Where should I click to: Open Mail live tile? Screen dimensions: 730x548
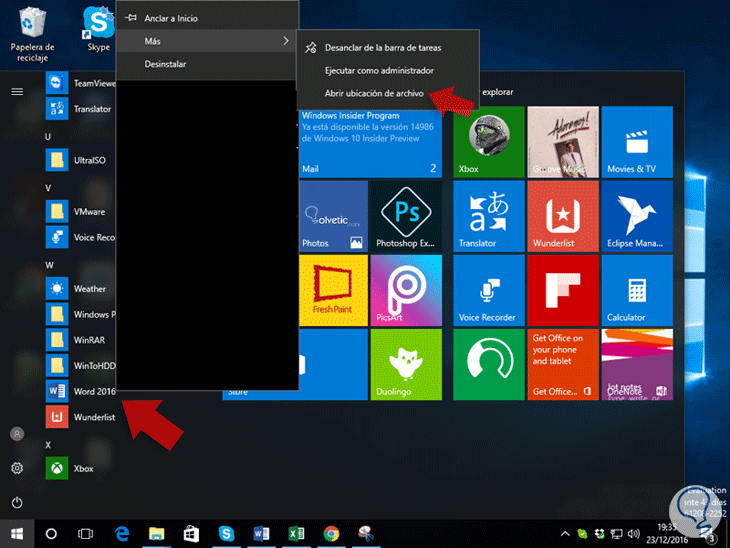[370, 142]
